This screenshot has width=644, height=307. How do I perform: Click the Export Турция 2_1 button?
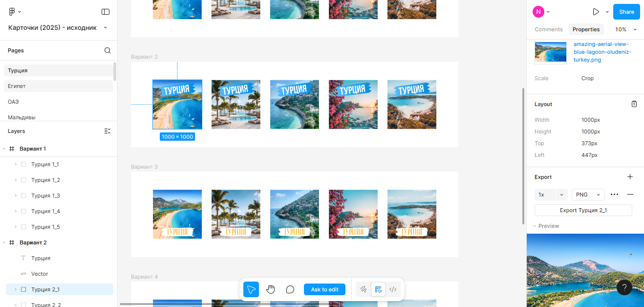[583, 210]
